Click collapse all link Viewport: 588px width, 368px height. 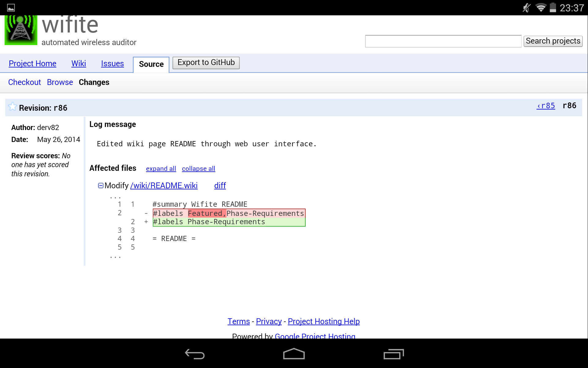pos(198,169)
